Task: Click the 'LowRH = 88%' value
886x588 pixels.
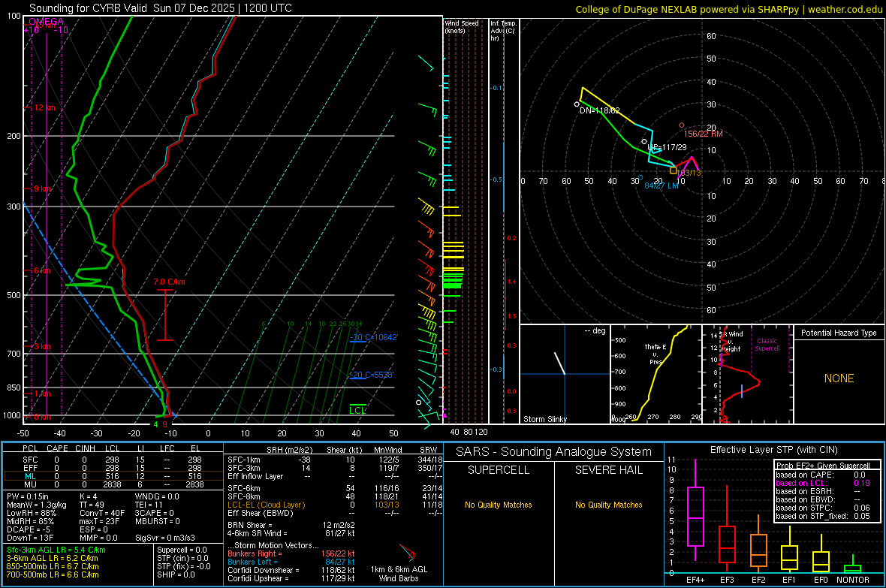Action: pos(31,514)
